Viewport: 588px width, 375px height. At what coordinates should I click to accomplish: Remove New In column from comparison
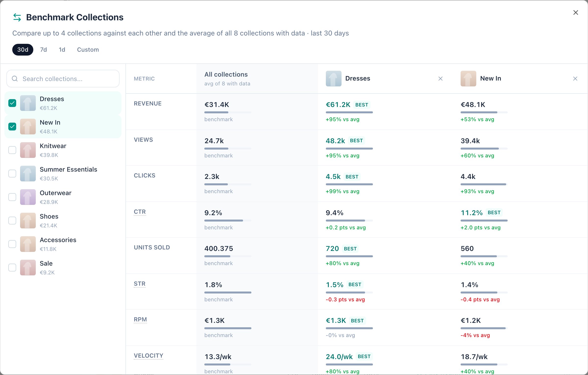pos(575,79)
